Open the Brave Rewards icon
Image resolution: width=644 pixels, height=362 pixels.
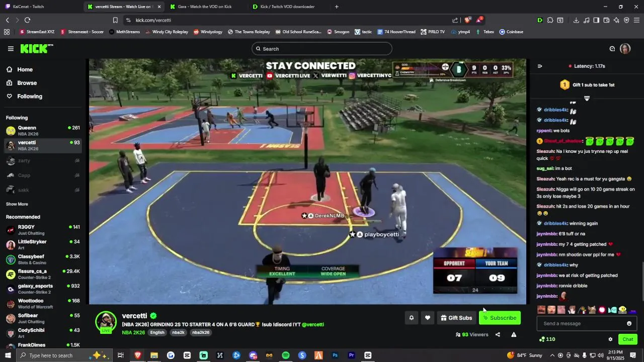479,20
